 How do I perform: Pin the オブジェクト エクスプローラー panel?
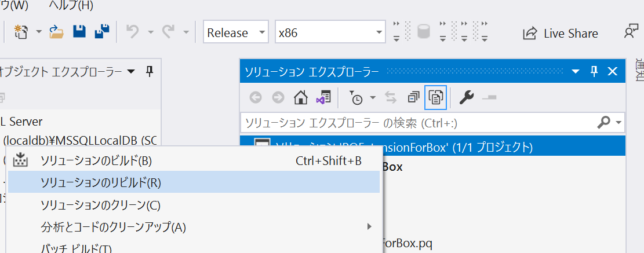tap(150, 72)
